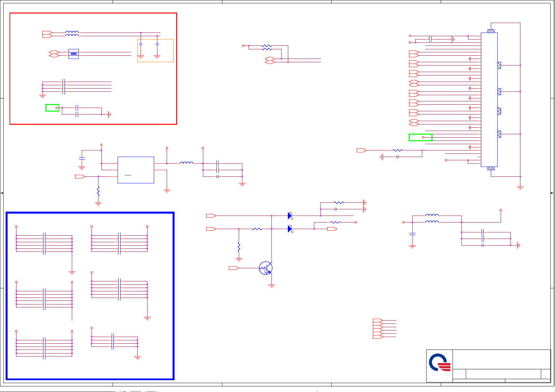Screen dimensions: 555x392
Task: Select the decoupling capacitor left of the regulator IC
Action: coord(82,159)
